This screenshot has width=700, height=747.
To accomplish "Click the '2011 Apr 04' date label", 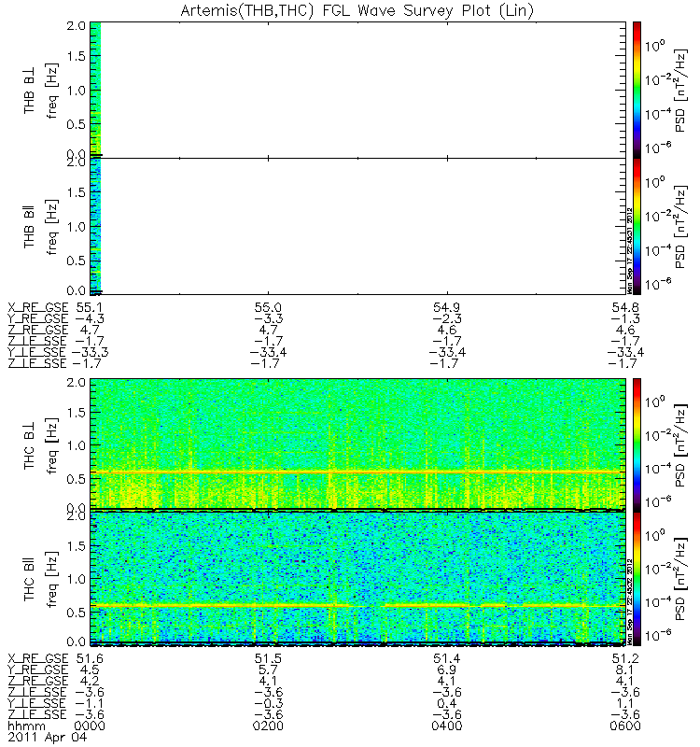I will point(48,737).
